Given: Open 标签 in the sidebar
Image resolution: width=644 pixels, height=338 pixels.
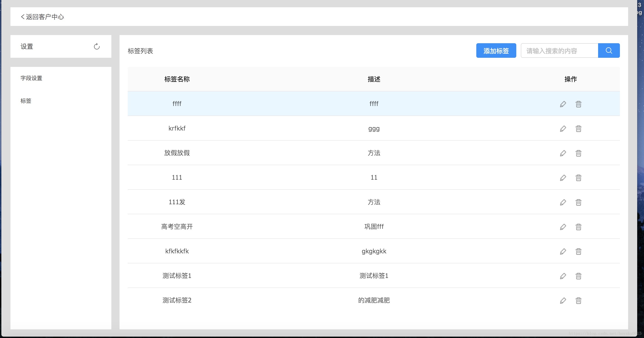Looking at the screenshot, I should 26,101.
